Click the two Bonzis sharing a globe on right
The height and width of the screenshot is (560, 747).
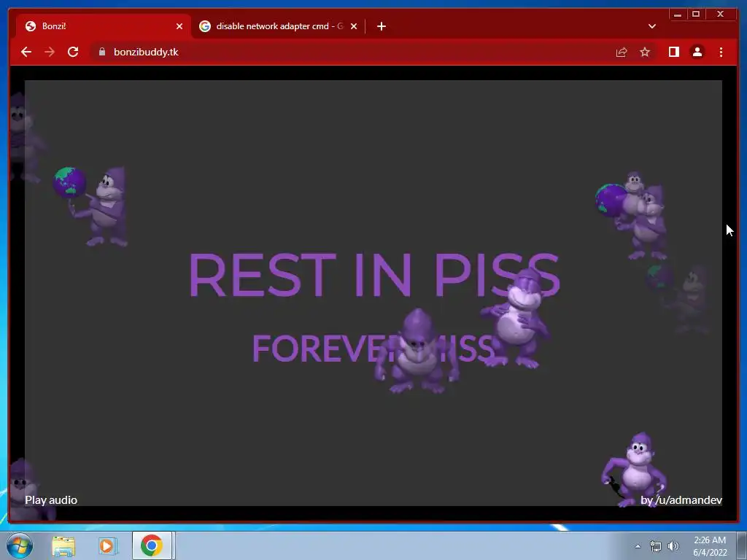(631, 215)
